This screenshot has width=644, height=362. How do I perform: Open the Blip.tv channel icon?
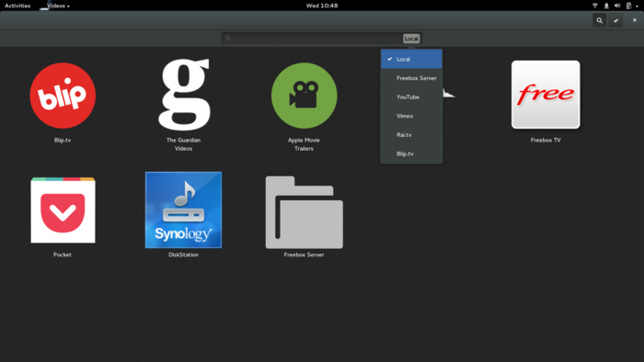coord(63,96)
